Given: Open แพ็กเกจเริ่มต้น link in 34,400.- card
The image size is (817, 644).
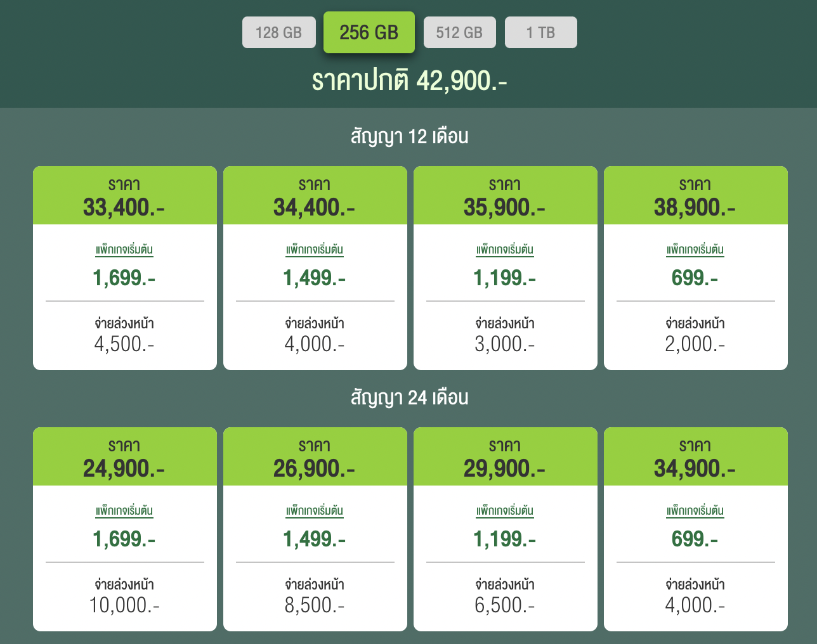Looking at the screenshot, I should [315, 250].
